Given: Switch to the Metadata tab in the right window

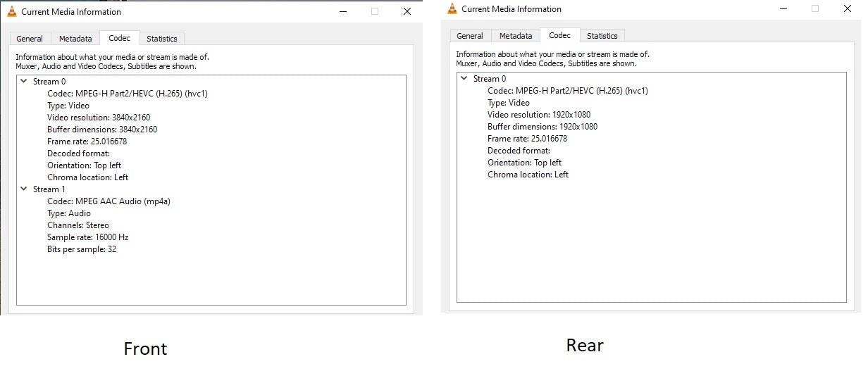Looking at the screenshot, I should point(515,36).
